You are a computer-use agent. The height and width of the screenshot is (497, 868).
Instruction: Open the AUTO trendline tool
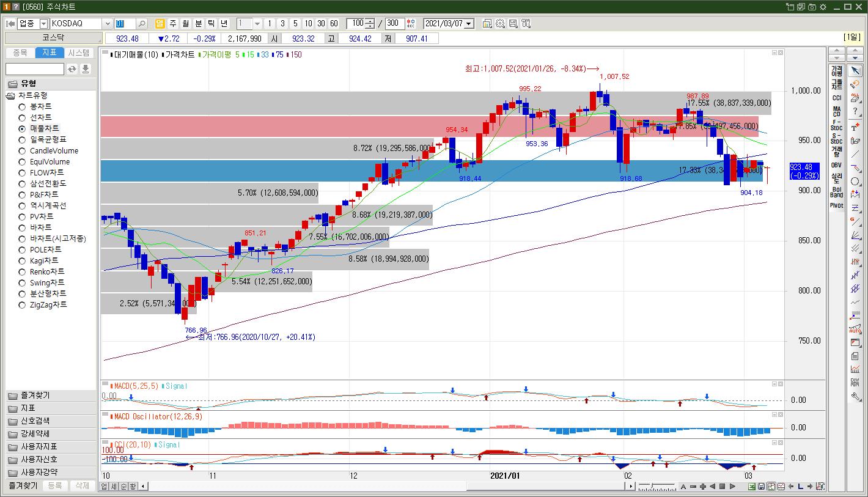tap(855, 329)
